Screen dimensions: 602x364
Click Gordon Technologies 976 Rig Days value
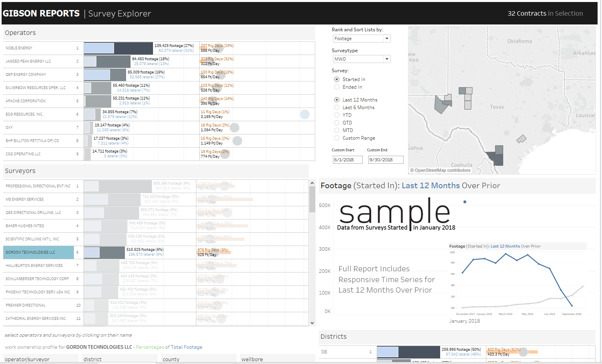click(213, 250)
